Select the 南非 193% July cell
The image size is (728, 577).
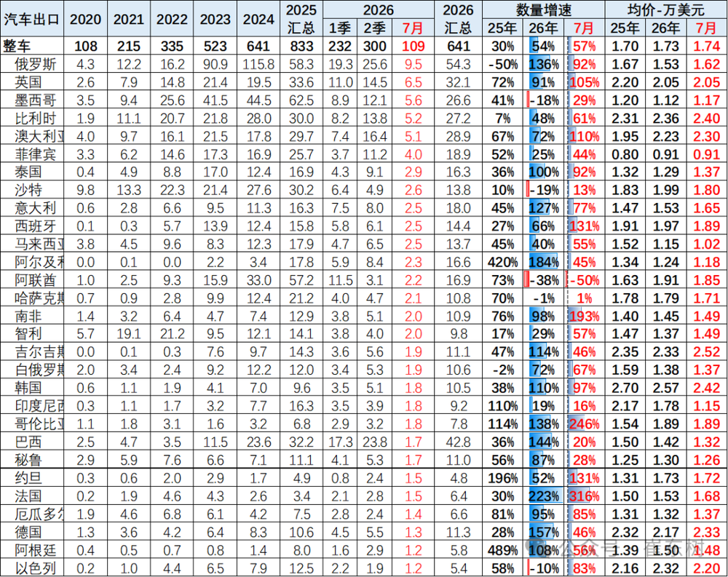584,316
